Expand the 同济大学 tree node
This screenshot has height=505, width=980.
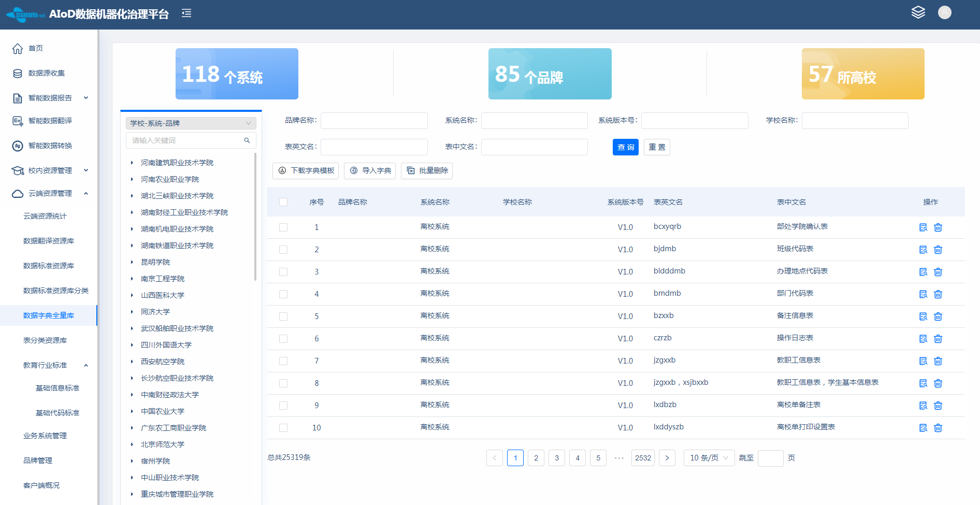pyautogui.click(x=132, y=312)
